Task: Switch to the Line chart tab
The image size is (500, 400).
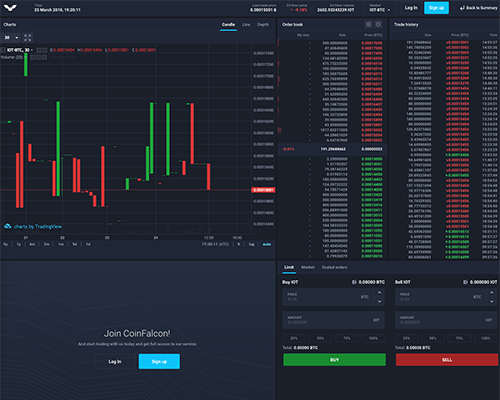Action: tap(246, 25)
